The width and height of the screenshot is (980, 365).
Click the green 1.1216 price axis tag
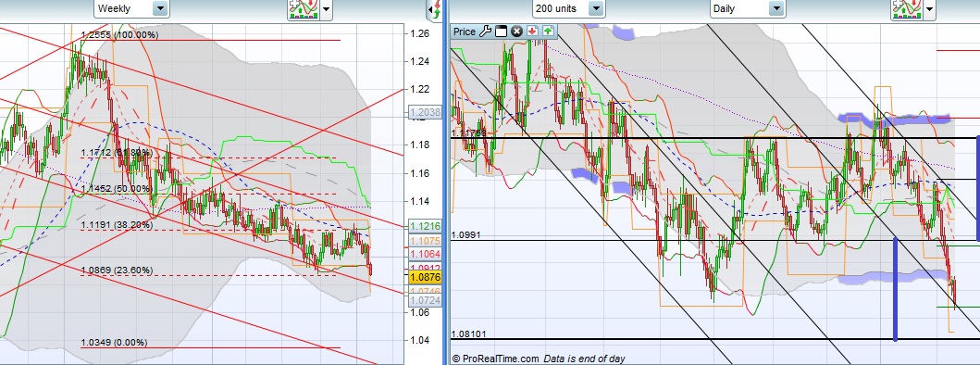425,227
